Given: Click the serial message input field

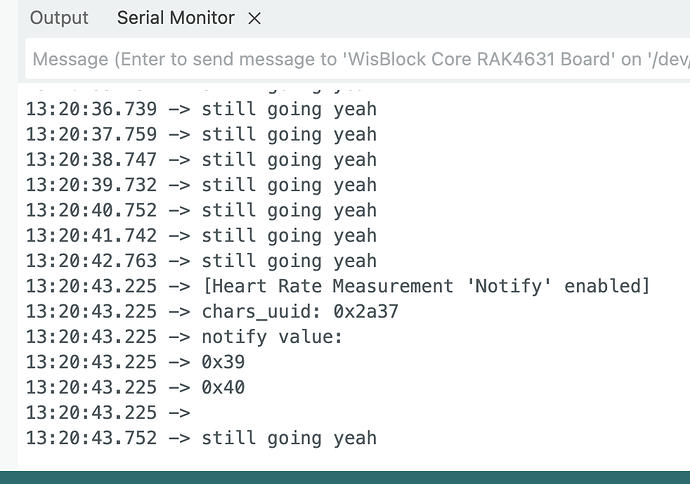Looking at the screenshot, I should click(357, 60).
